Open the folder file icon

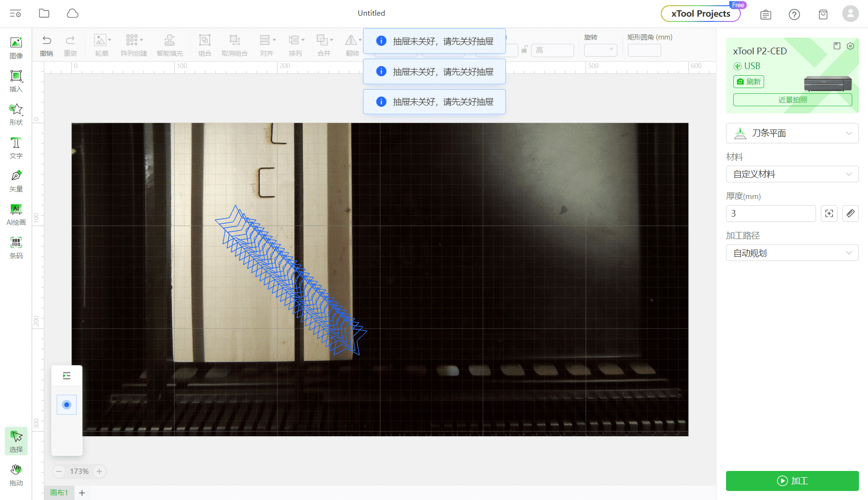(44, 13)
